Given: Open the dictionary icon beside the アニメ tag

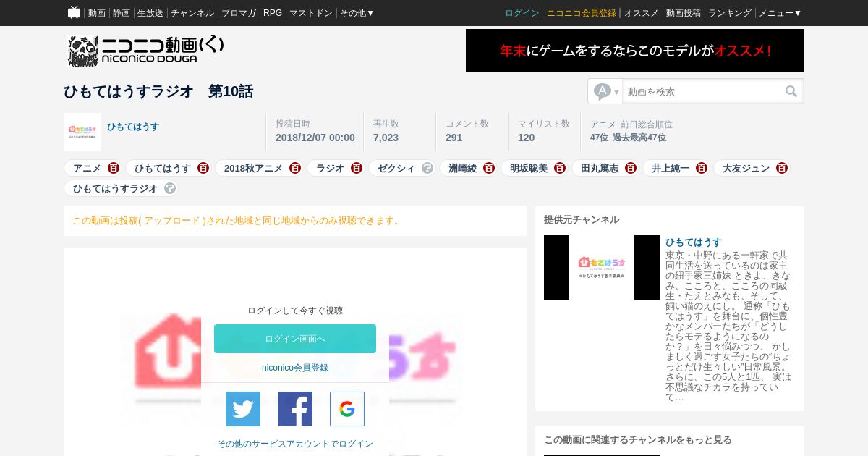Looking at the screenshot, I should click(114, 168).
